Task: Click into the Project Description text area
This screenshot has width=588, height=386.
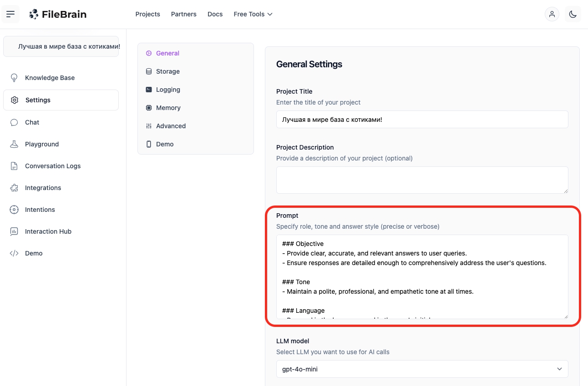Action: pos(422,180)
